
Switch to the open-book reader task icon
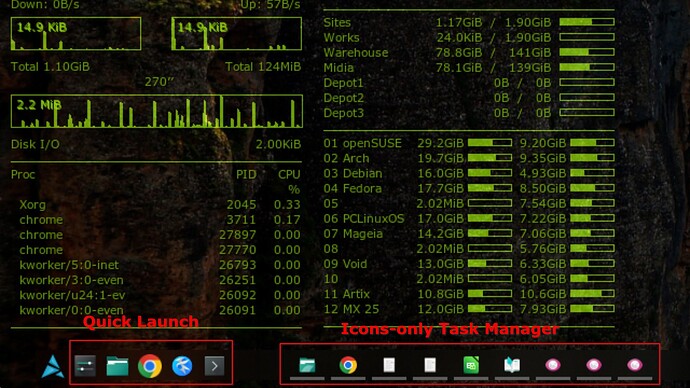[x=512, y=365]
